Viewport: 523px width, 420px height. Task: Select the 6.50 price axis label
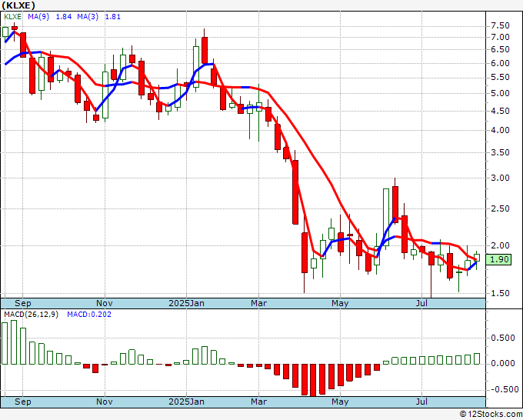click(x=501, y=49)
